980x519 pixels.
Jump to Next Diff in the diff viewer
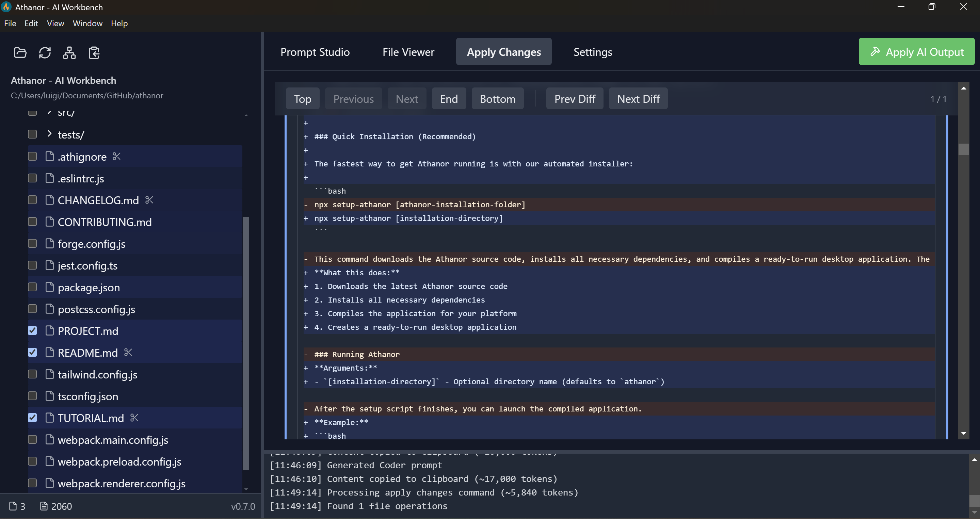pyautogui.click(x=638, y=98)
